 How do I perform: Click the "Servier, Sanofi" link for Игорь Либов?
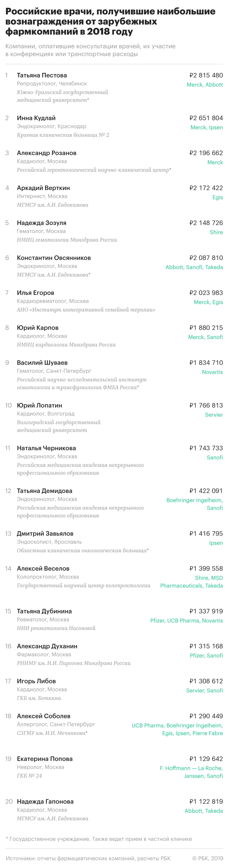[x=205, y=690]
